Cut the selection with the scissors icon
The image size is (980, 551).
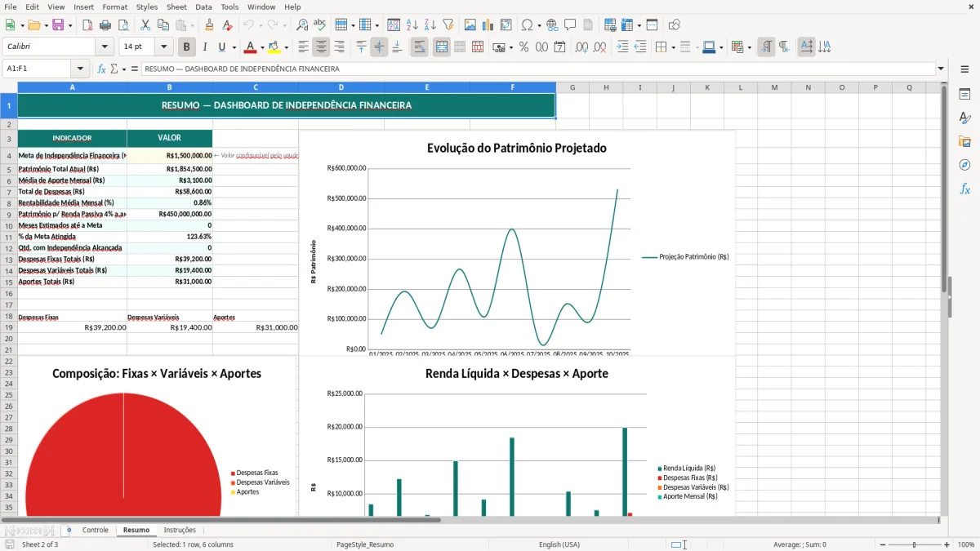pos(145,25)
